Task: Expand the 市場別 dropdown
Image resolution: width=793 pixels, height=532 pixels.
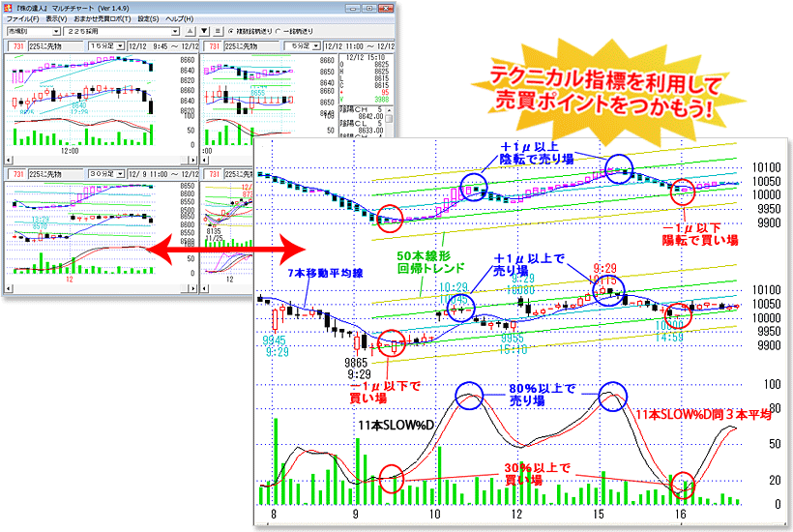Action: [56, 31]
